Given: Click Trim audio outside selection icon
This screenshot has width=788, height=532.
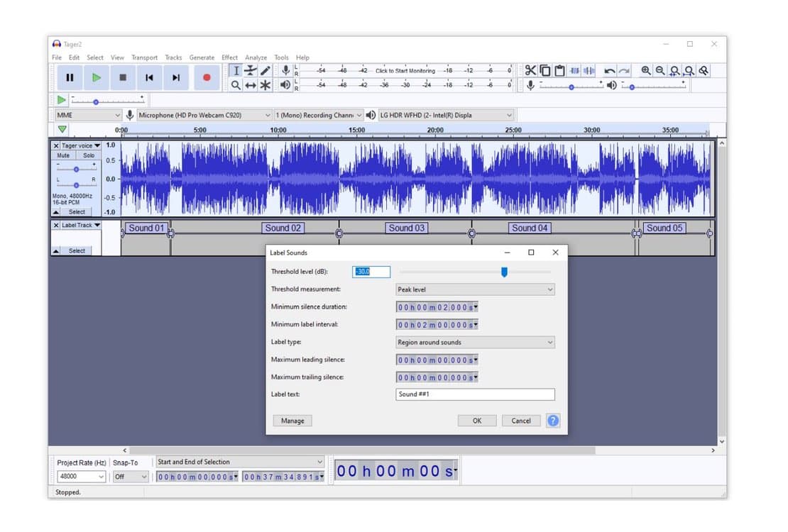Looking at the screenshot, I should pos(574,71).
